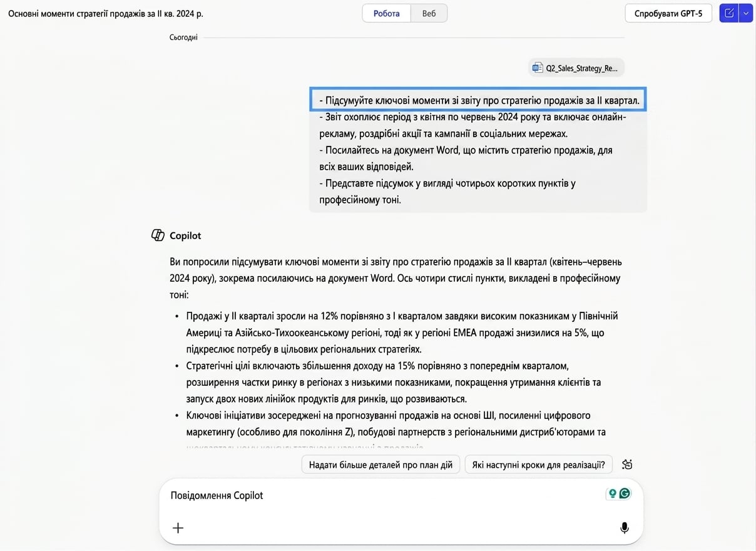Click the chat title Основні моменти стратегії продажів

point(106,13)
